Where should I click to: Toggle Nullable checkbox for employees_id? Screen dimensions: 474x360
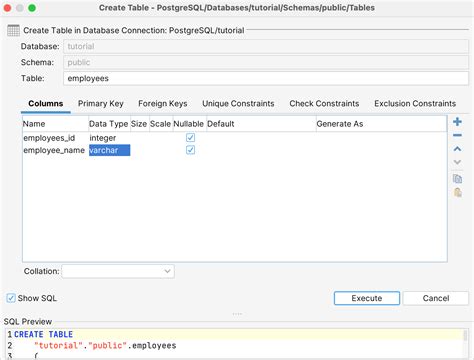click(190, 138)
